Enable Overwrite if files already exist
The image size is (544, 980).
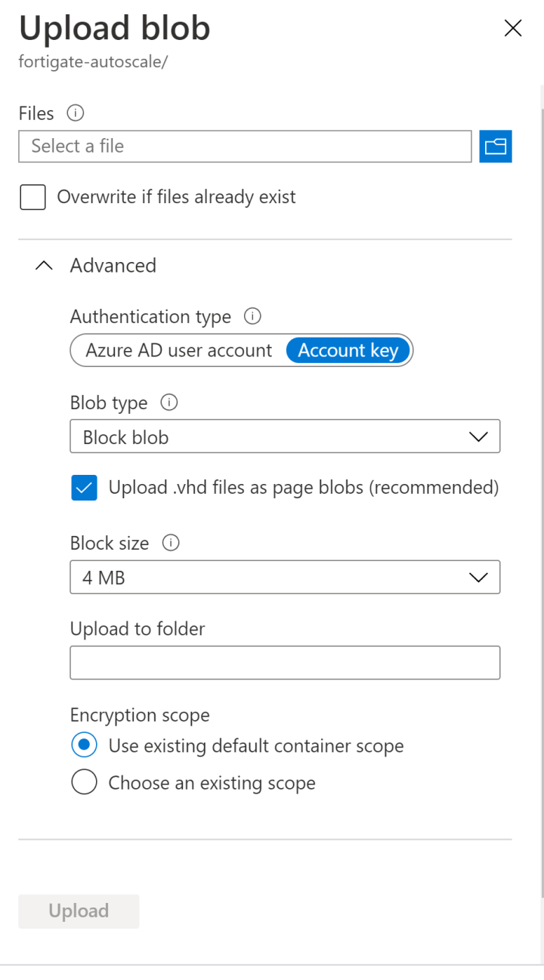(32, 198)
